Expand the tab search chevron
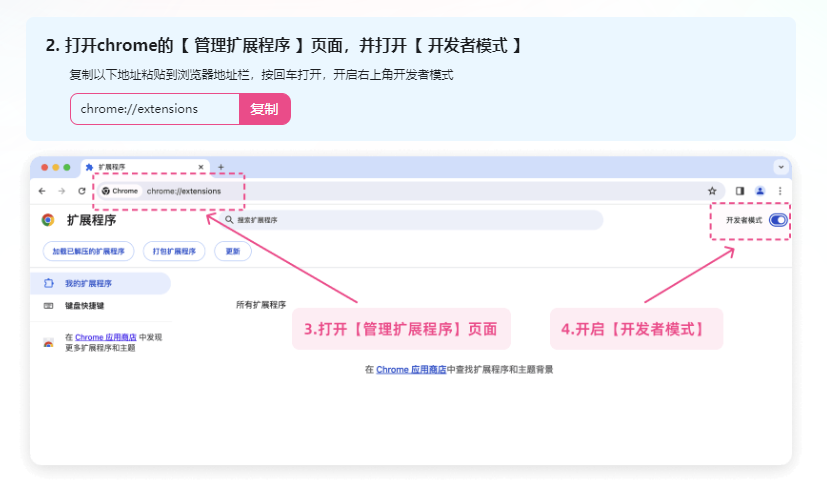 tap(781, 167)
